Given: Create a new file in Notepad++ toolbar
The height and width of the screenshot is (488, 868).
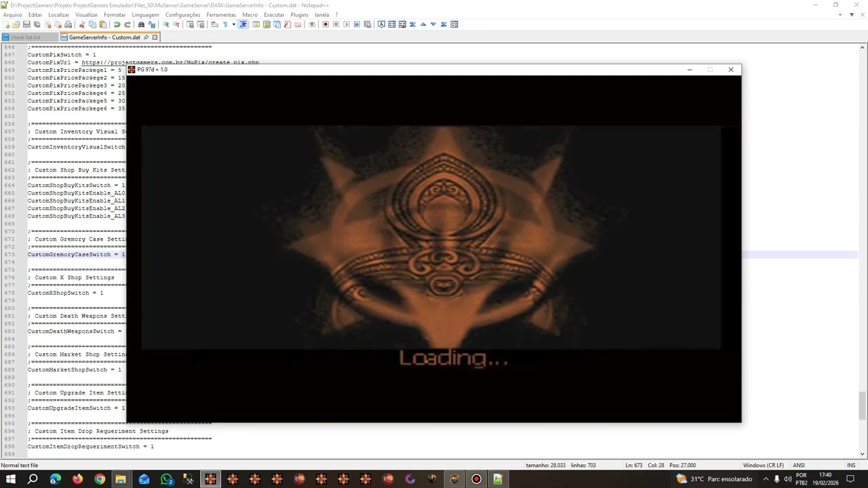Looking at the screenshot, I should (x=6, y=24).
